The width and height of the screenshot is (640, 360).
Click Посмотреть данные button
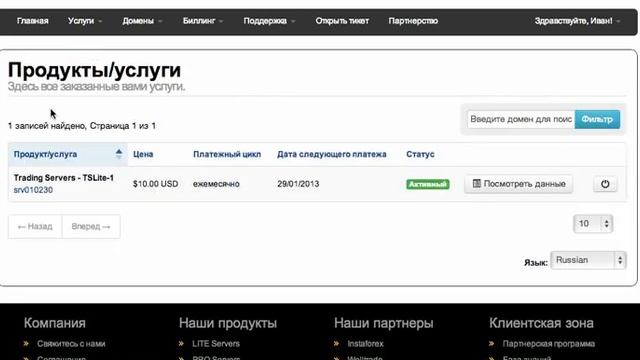[518, 184]
